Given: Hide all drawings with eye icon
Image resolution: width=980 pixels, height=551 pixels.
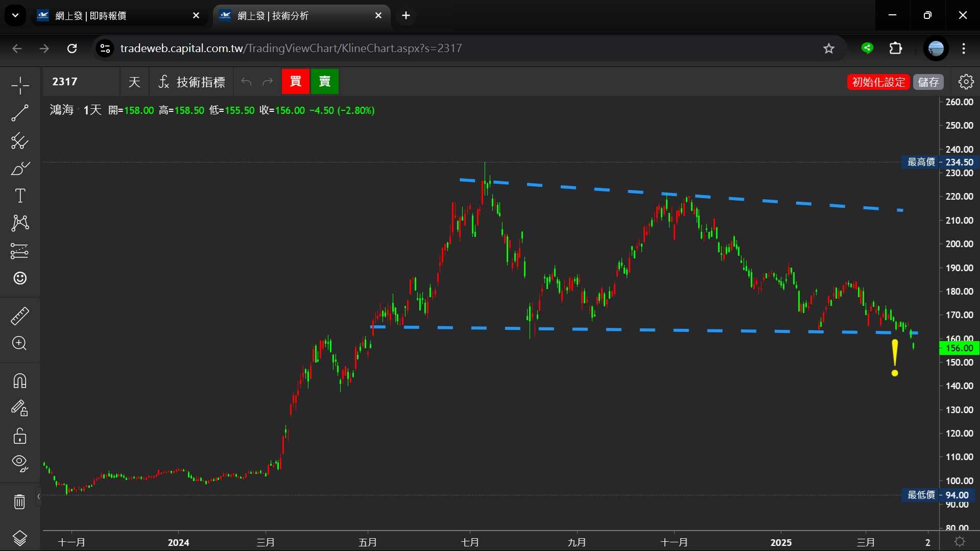Looking at the screenshot, I should click(x=20, y=463).
